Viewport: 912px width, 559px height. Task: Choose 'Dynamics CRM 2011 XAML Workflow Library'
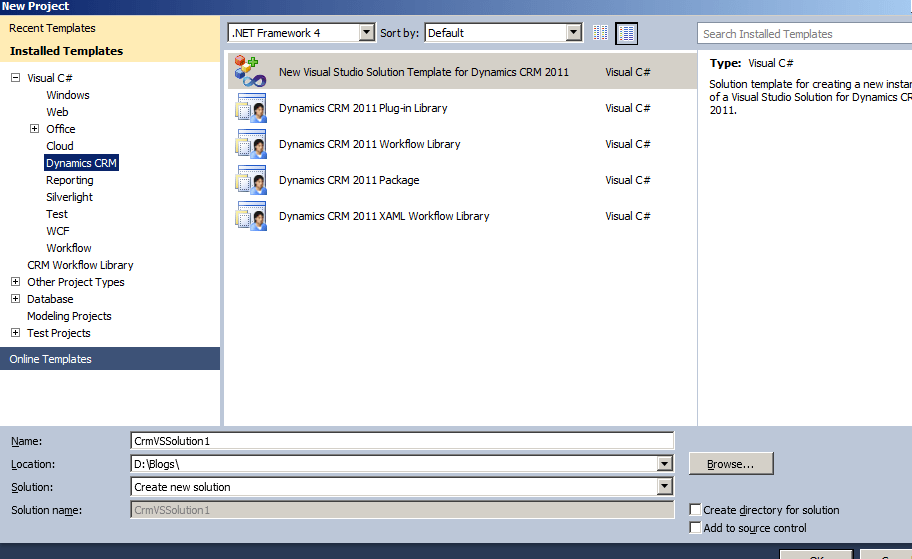(x=462, y=216)
